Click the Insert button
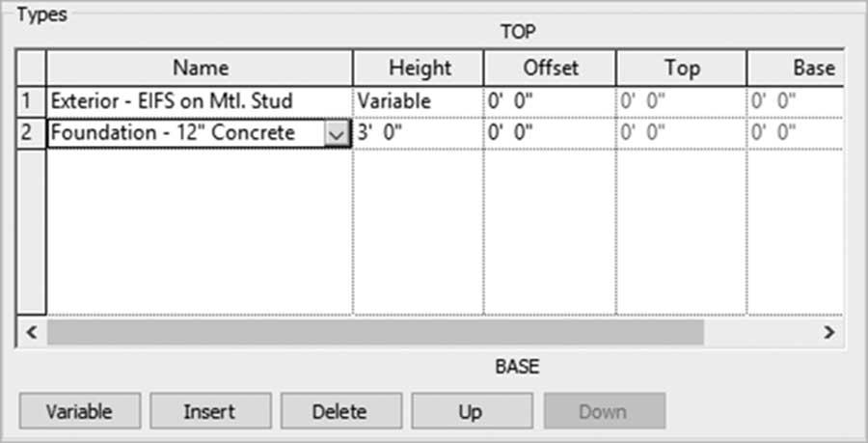This screenshot has height=443, width=868. (x=210, y=411)
